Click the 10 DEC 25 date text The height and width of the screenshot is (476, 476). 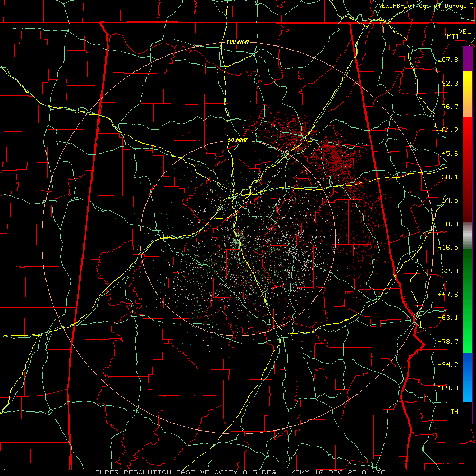pos(337,472)
